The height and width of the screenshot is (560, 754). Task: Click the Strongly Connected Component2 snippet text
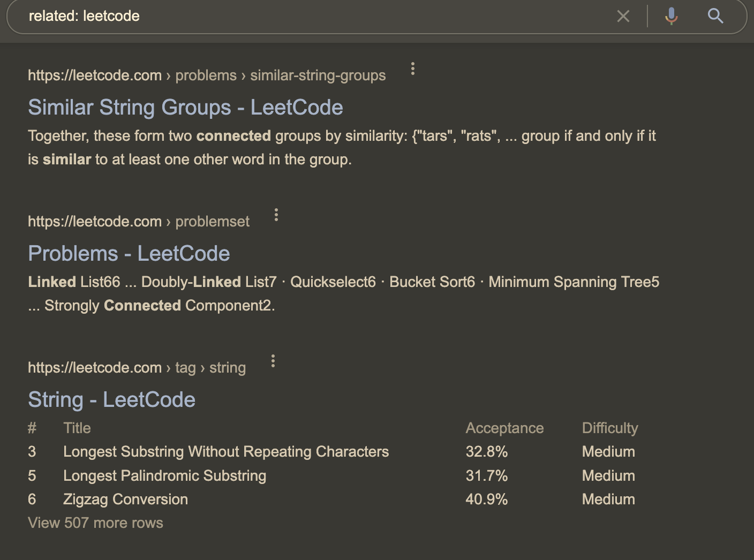point(160,306)
